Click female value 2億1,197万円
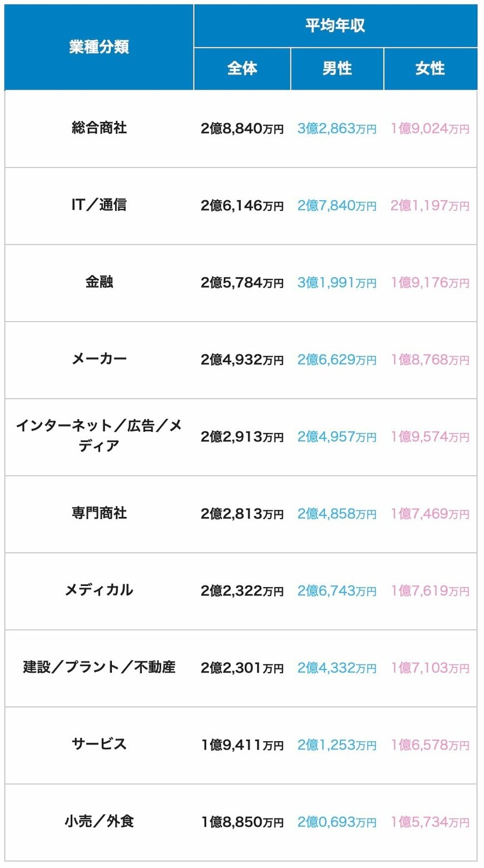The width and height of the screenshot is (484, 868). point(429,206)
